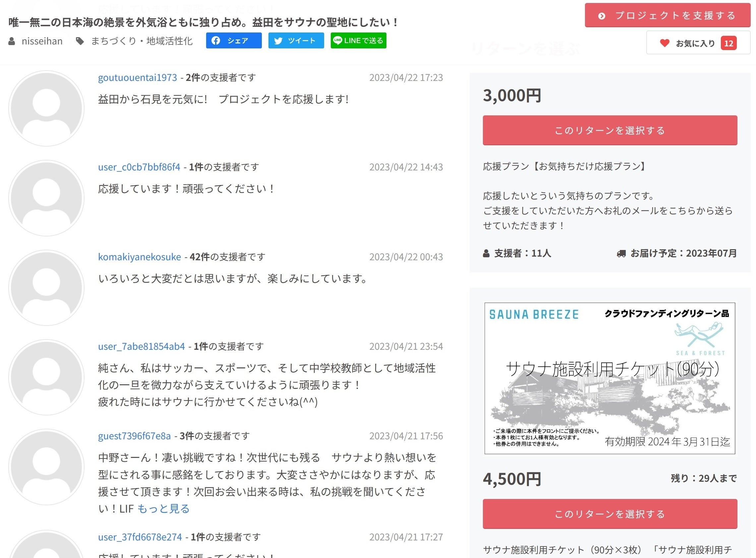Open the user_c0cb7bbf86f4 profile link
This screenshot has height=558, width=756.
(x=139, y=167)
